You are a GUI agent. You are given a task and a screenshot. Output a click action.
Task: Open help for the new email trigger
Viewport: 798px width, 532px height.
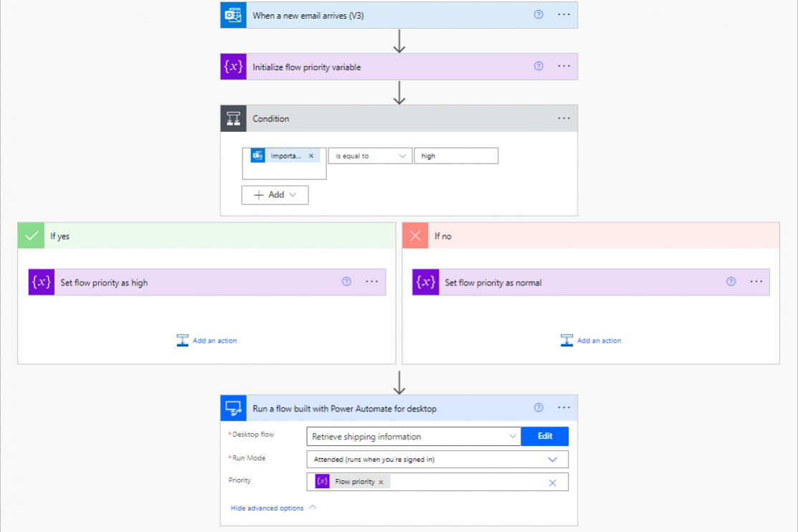(x=538, y=15)
